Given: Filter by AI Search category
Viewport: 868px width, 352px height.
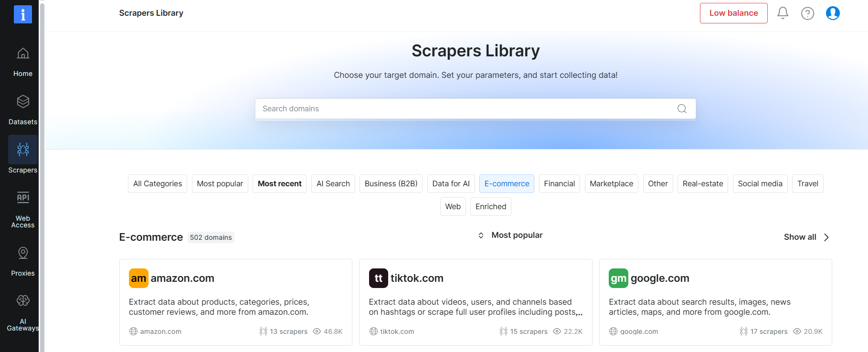Looking at the screenshot, I should tap(333, 184).
